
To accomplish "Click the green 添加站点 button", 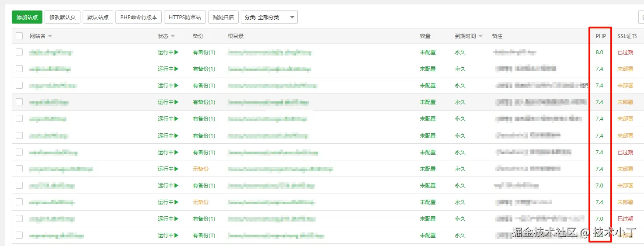I will [x=27, y=17].
